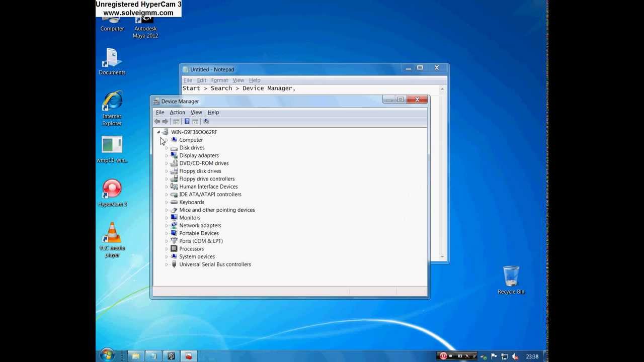Select the Display adapters category icon
The height and width of the screenshot is (362, 644).
tap(174, 155)
